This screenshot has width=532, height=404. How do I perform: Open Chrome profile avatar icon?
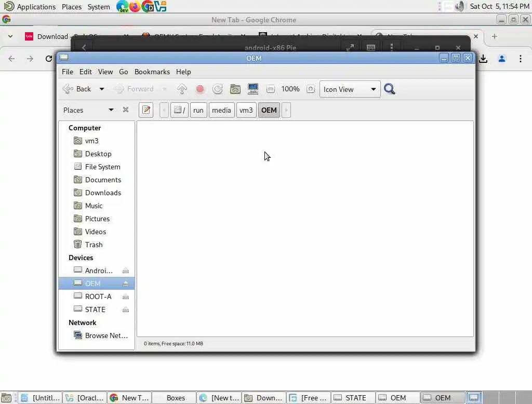click(x=502, y=59)
